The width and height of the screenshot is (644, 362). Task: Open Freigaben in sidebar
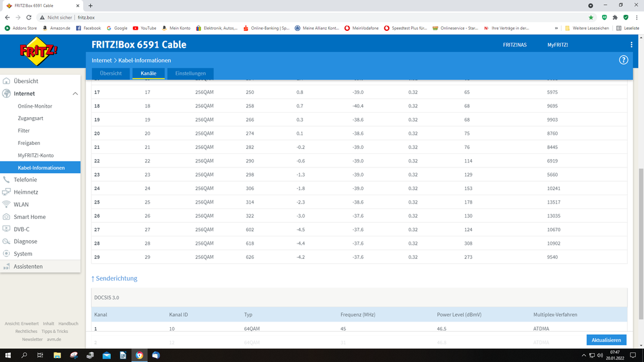[29, 143]
